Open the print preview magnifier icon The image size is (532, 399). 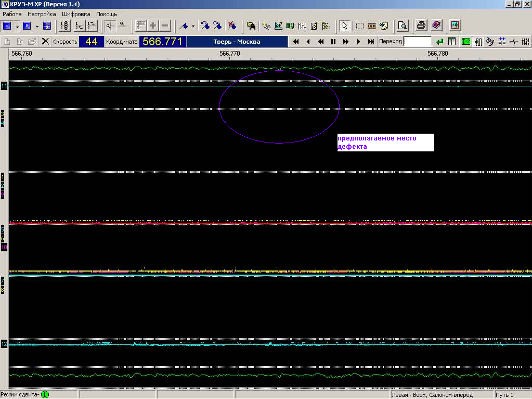pyautogui.click(x=402, y=25)
